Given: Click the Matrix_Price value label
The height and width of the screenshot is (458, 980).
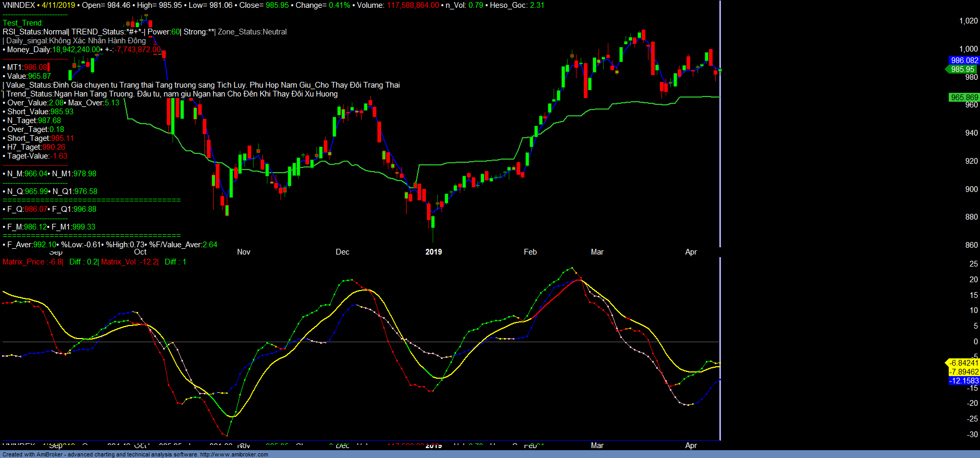Looking at the screenshot, I should [32, 262].
